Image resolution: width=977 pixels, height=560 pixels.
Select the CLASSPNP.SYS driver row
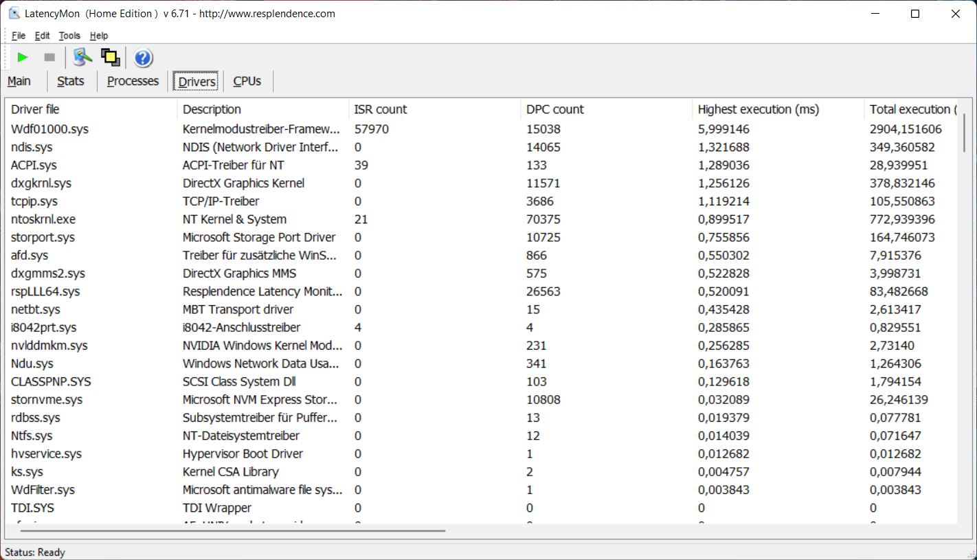coord(482,381)
